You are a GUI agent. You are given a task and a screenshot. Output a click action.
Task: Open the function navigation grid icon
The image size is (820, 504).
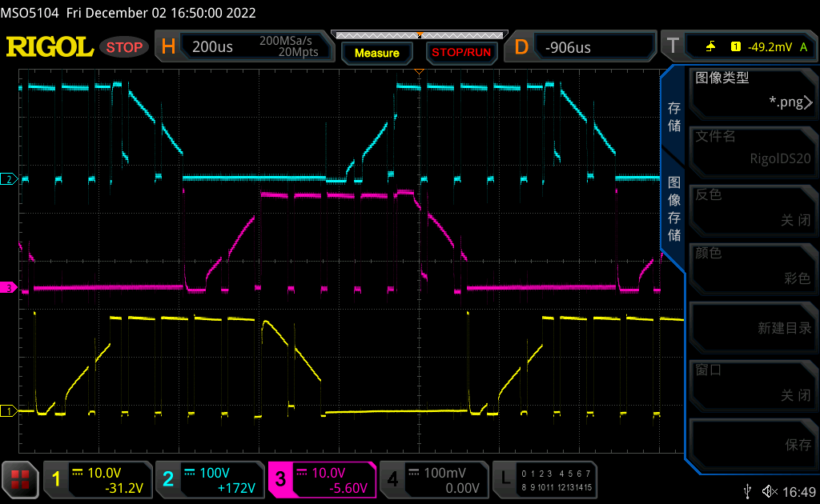20,480
